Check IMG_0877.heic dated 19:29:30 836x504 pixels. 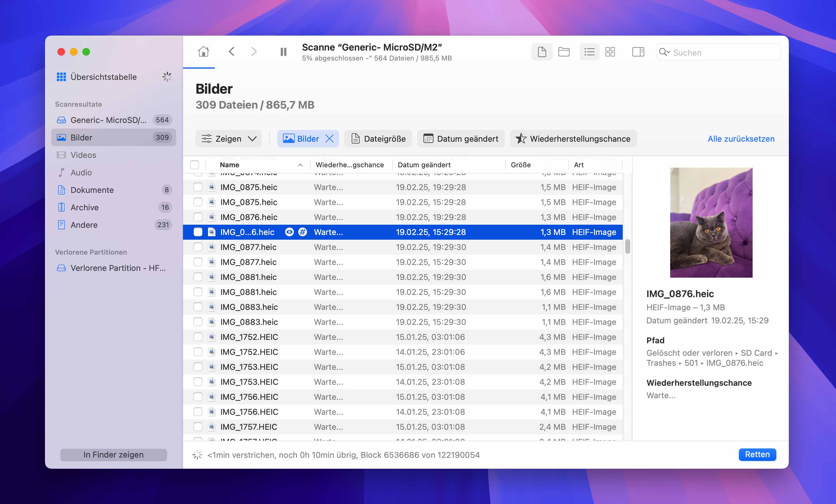[198, 247]
